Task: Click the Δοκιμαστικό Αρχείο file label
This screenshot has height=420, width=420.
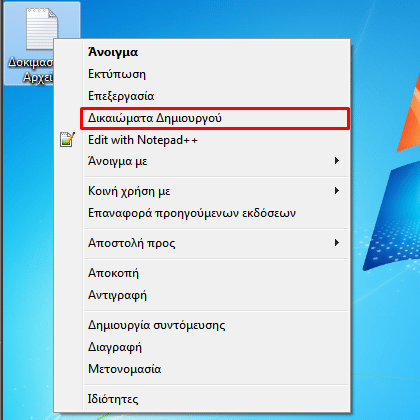Action: pyautogui.click(x=30, y=70)
